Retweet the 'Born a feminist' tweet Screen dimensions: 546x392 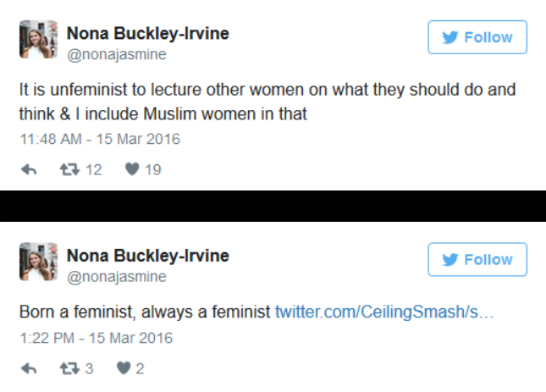(69, 368)
